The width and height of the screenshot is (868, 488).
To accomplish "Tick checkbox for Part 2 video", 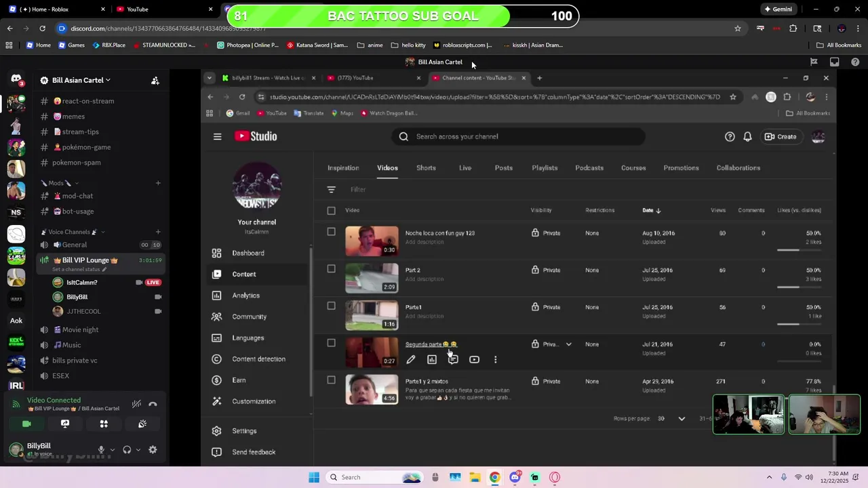I will tap(331, 269).
